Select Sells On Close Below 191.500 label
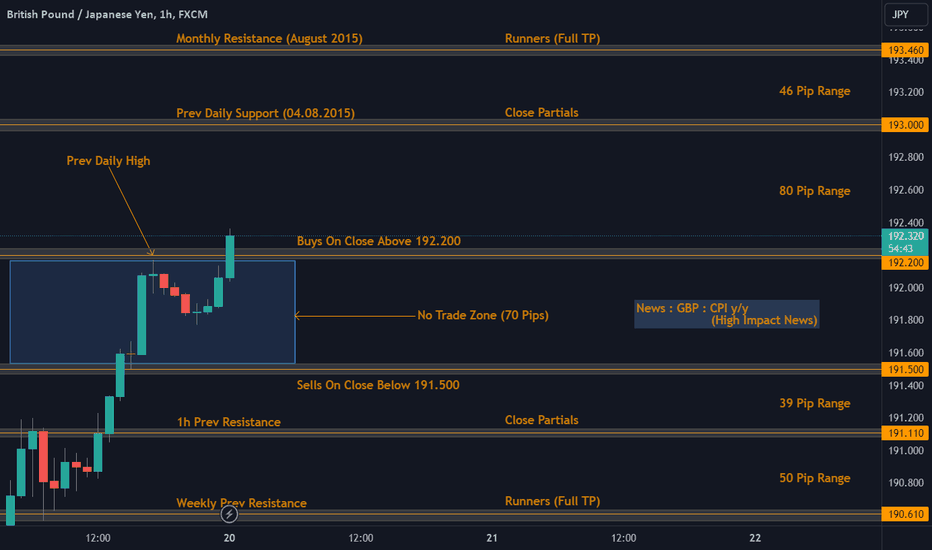This screenshot has width=932, height=550. 378,385
